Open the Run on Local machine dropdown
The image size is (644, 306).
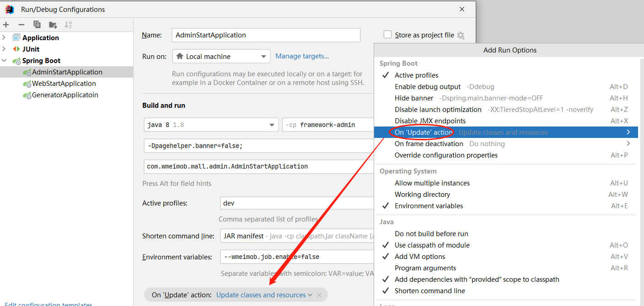(221, 56)
